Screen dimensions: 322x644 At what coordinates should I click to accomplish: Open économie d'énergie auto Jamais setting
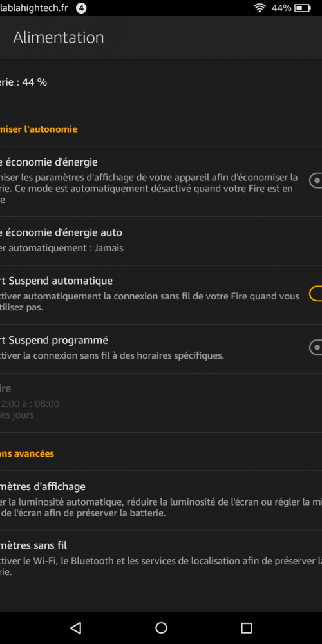[161, 241]
